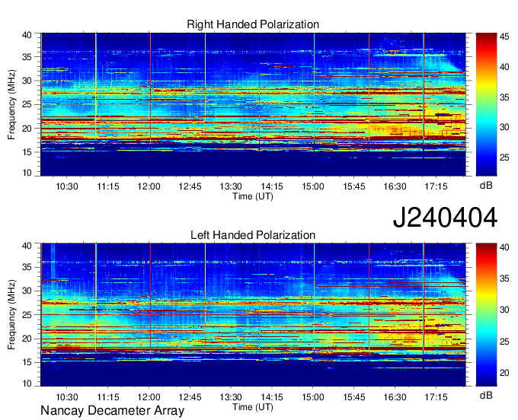Click the 14:15 time tick of Right Handed plot
Image resolution: width=518 pixels, height=420 pixels.
coord(272,186)
